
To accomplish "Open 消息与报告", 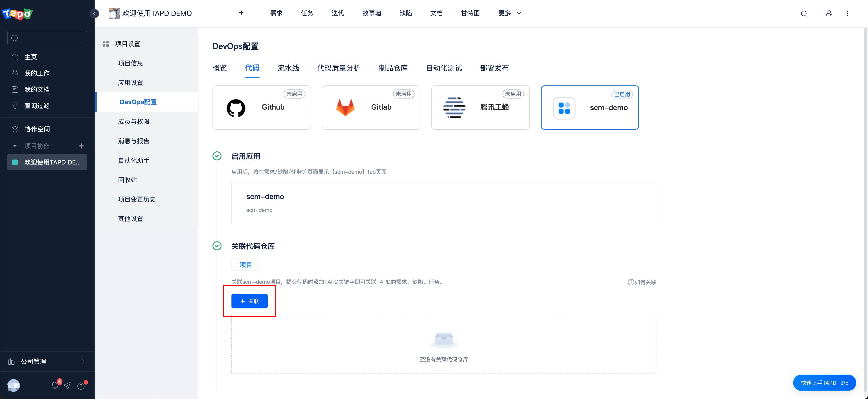I will pyautogui.click(x=134, y=141).
